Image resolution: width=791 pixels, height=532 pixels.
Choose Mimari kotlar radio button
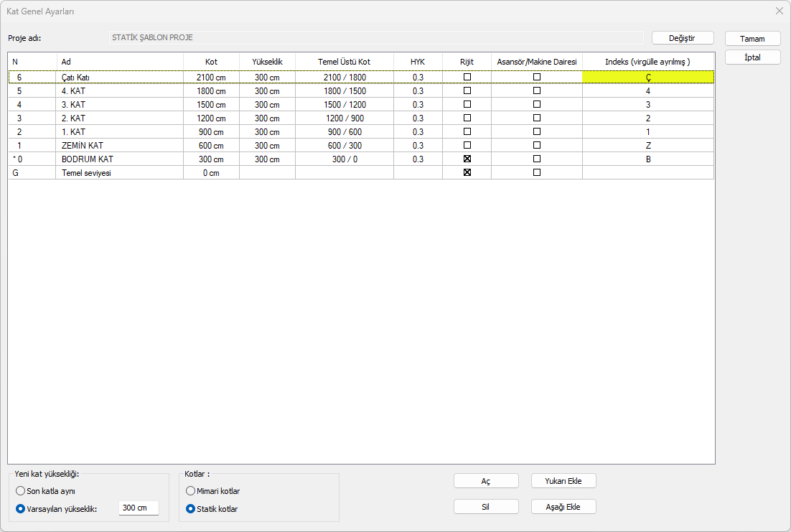point(190,491)
